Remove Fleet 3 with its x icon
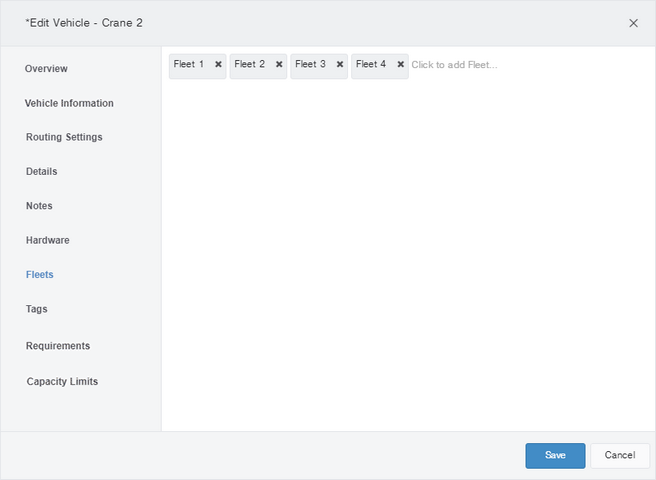This screenshot has height=480, width=656. coord(340,64)
